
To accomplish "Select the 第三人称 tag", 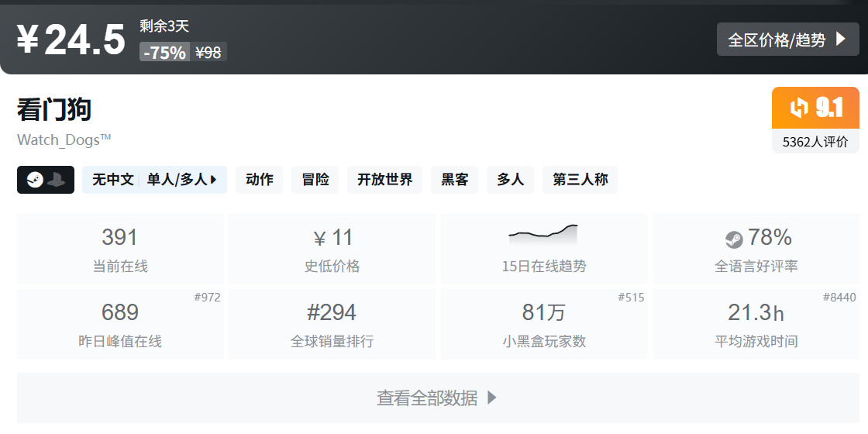I will 580,180.
